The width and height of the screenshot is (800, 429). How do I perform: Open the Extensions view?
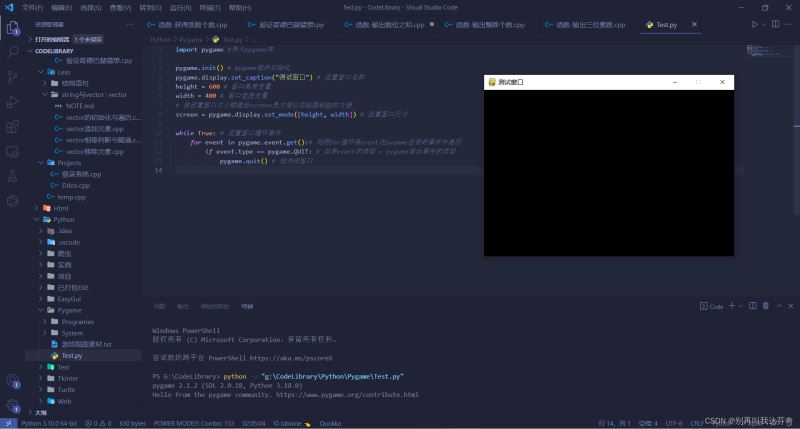[x=12, y=126]
